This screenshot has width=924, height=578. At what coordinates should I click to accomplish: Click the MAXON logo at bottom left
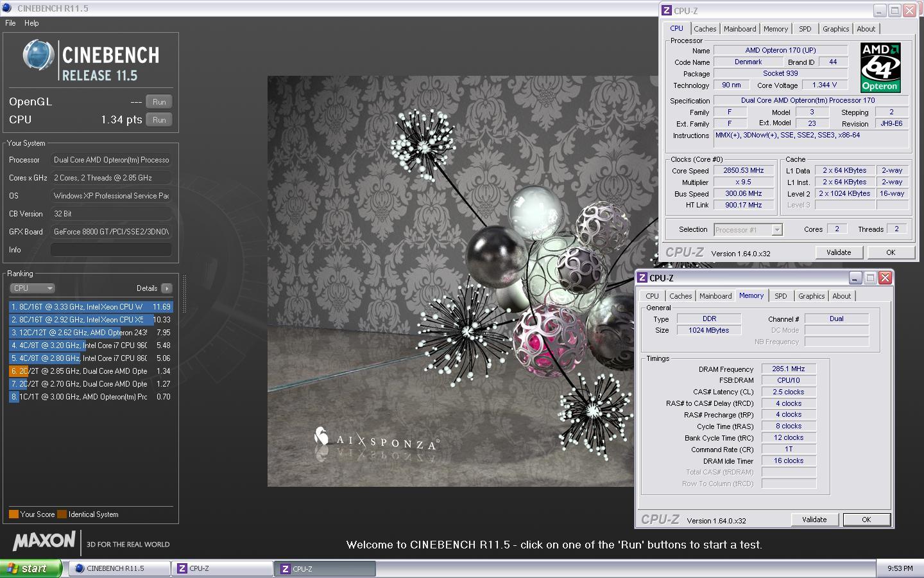pos(44,541)
